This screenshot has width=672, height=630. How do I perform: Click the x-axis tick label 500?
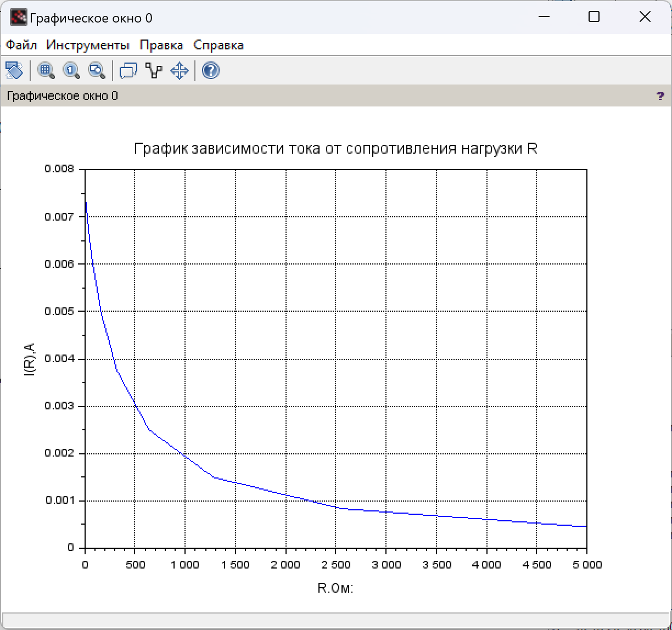(x=135, y=565)
